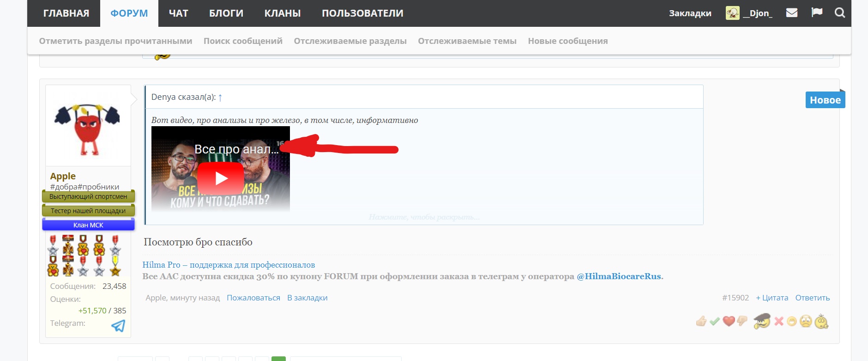React with the red heart
This screenshot has height=361, width=868.
click(x=729, y=321)
